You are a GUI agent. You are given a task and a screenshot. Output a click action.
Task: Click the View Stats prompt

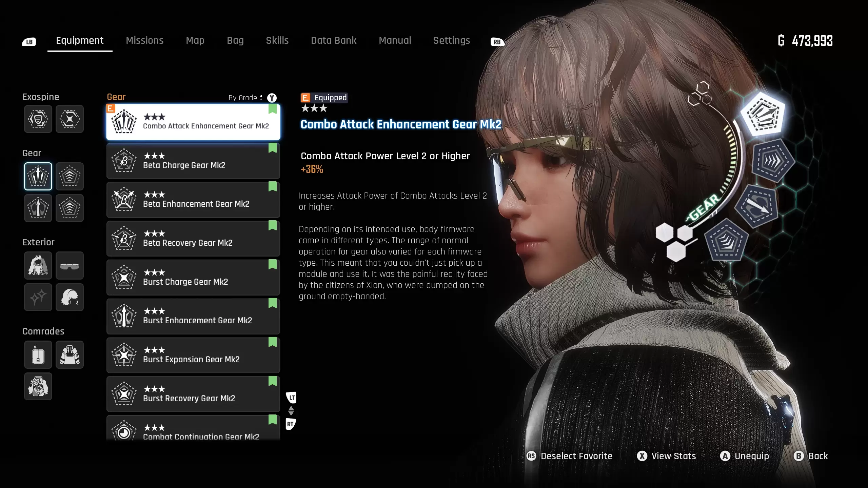point(666,456)
